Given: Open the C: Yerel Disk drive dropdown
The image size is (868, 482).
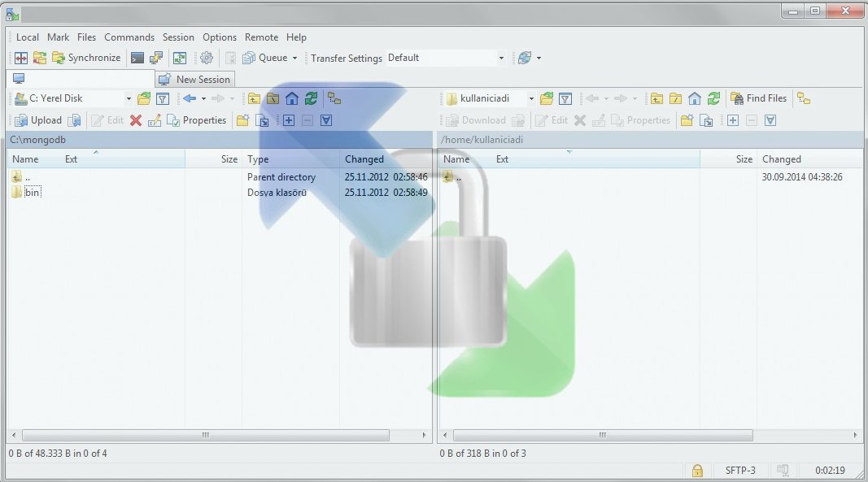Looking at the screenshot, I should tap(73, 98).
